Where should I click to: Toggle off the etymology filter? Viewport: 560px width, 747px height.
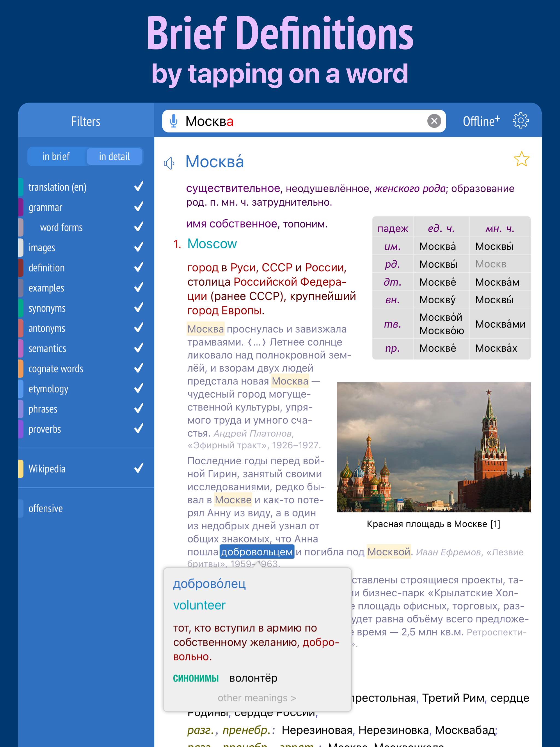pos(138,388)
